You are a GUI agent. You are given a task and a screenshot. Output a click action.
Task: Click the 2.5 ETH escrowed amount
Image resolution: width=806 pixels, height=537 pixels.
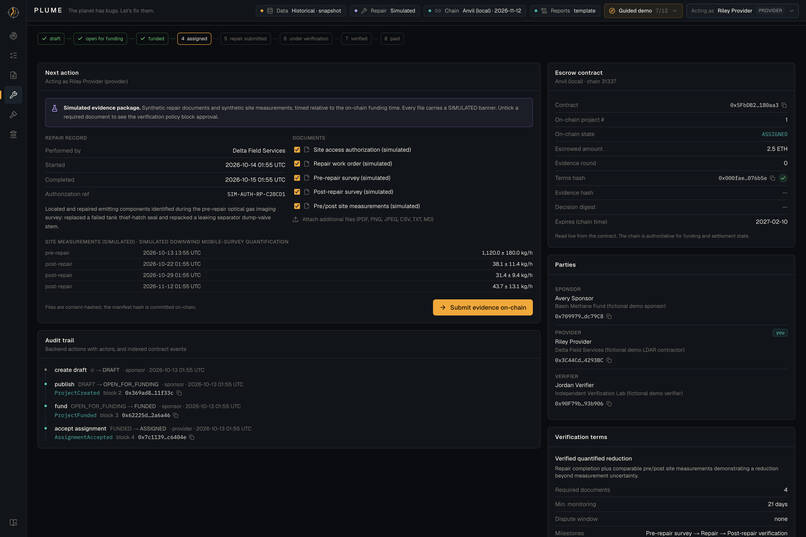pyautogui.click(x=777, y=149)
